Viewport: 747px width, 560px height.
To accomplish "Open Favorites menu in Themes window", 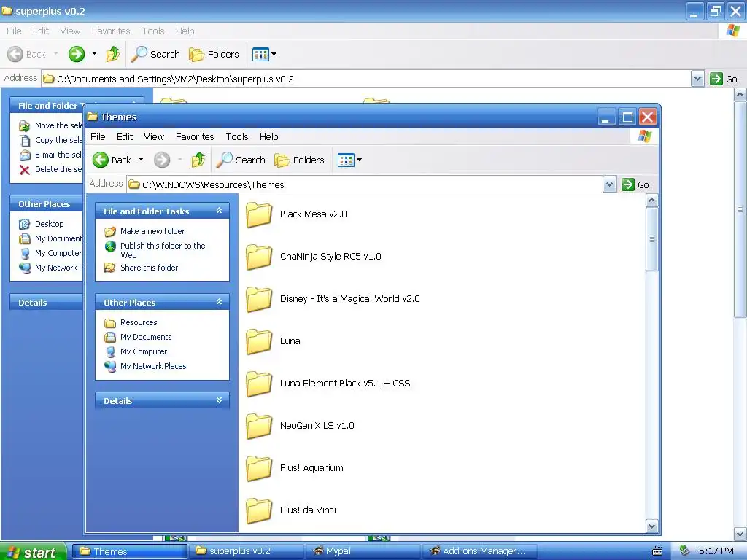I will 195,137.
